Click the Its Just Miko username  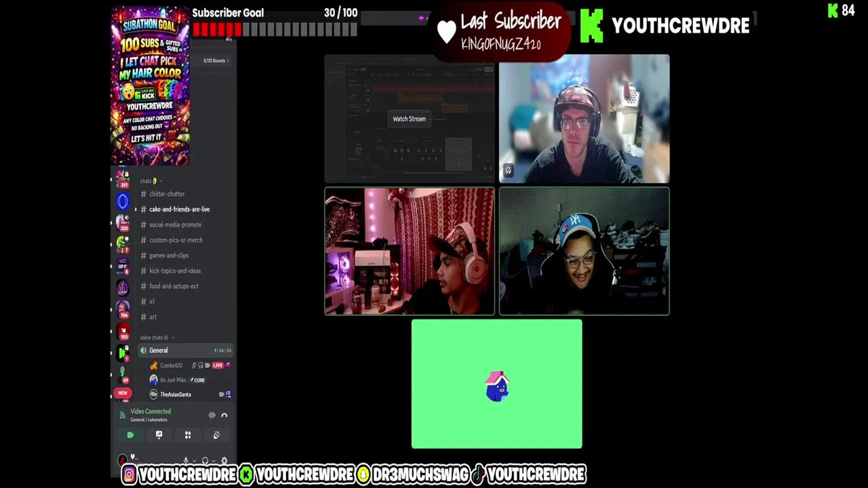(x=173, y=380)
